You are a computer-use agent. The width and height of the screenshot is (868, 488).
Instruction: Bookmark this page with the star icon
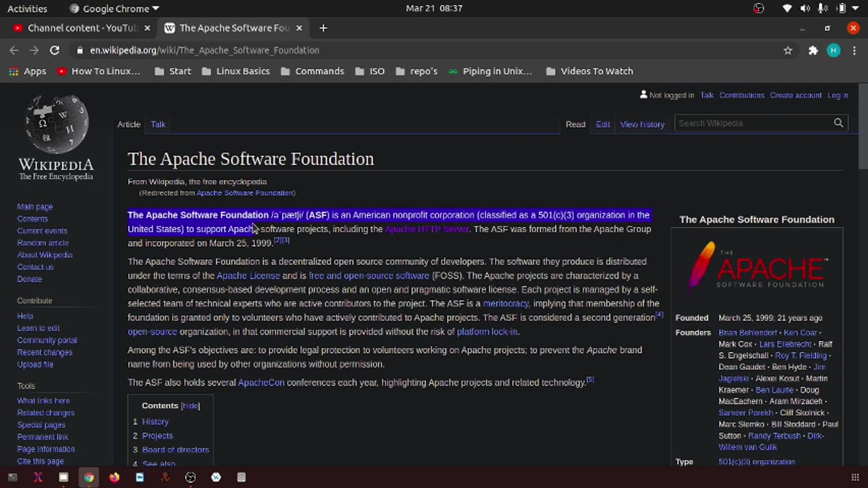788,50
